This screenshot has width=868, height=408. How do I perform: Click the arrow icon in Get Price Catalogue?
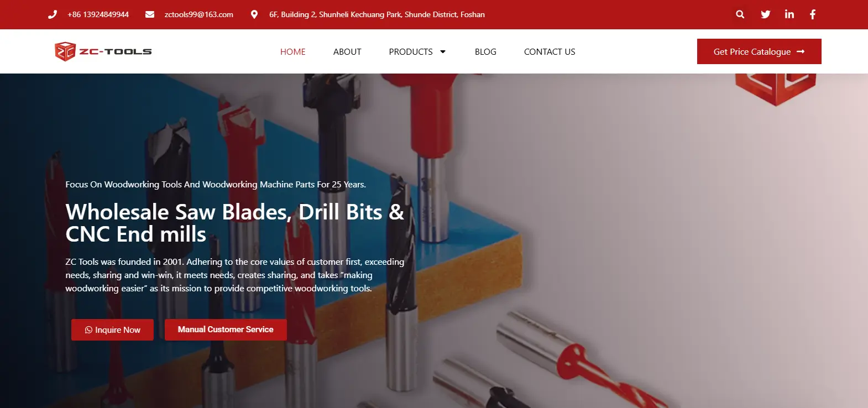pyautogui.click(x=801, y=51)
